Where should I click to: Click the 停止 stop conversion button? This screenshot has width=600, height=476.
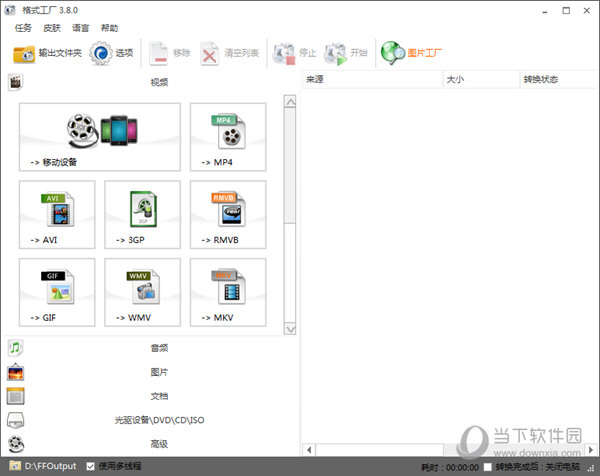(x=294, y=53)
